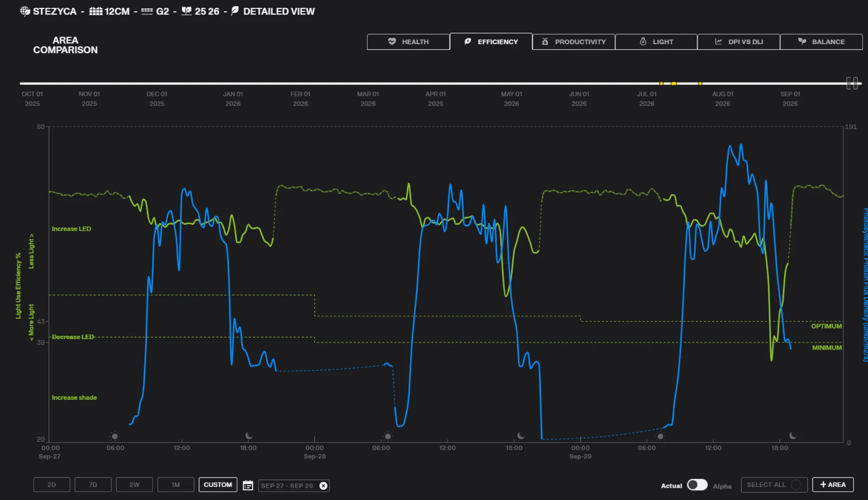This screenshot has height=500, width=868.
Task: Click the globe icon next to STEZYCA
Action: (x=25, y=11)
